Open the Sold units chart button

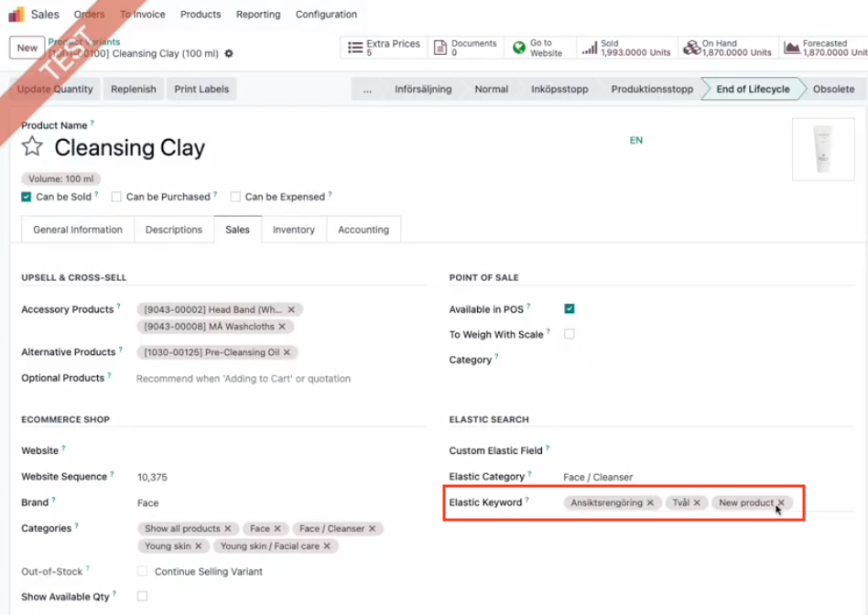click(626, 48)
